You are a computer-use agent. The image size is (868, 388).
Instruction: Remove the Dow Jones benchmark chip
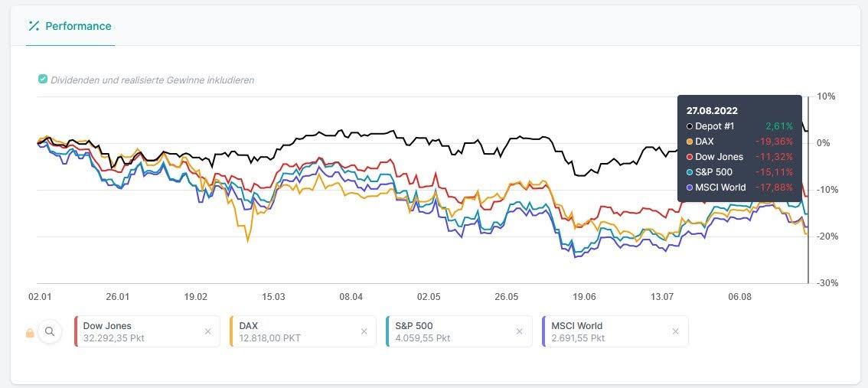[207, 331]
